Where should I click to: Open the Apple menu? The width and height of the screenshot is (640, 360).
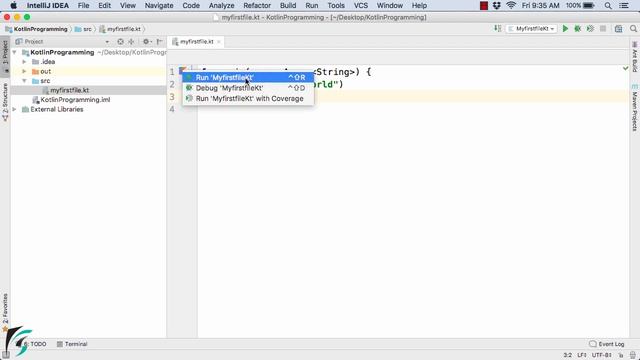13,6
